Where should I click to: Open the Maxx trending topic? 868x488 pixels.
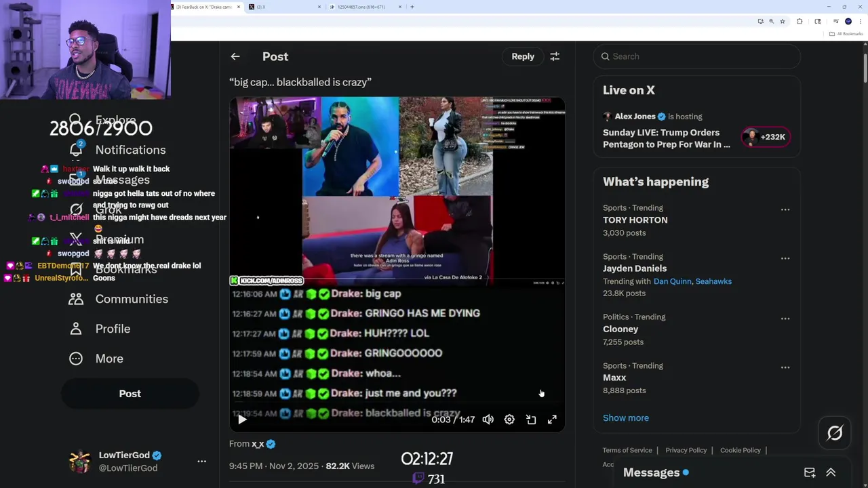pyautogui.click(x=614, y=378)
